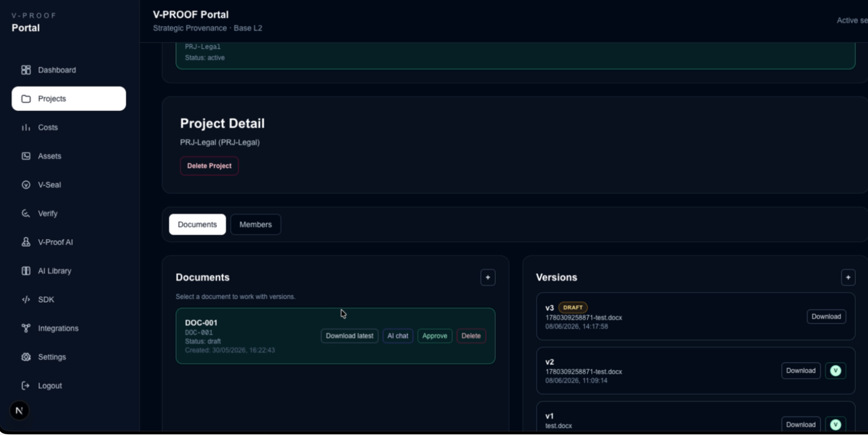Click the Dashboard grid icon
The height and width of the screenshot is (435, 868).
pos(26,70)
